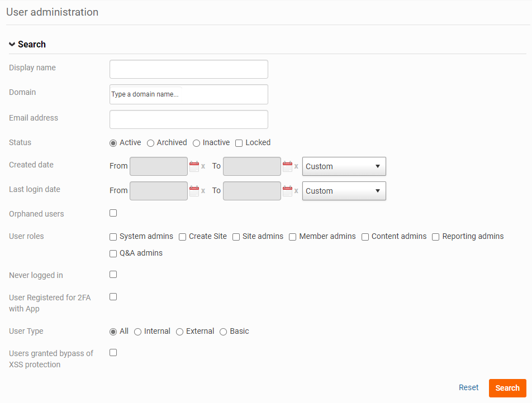Click the Reset link
The height and width of the screenshot is (403, 532).
pos(468,387)
